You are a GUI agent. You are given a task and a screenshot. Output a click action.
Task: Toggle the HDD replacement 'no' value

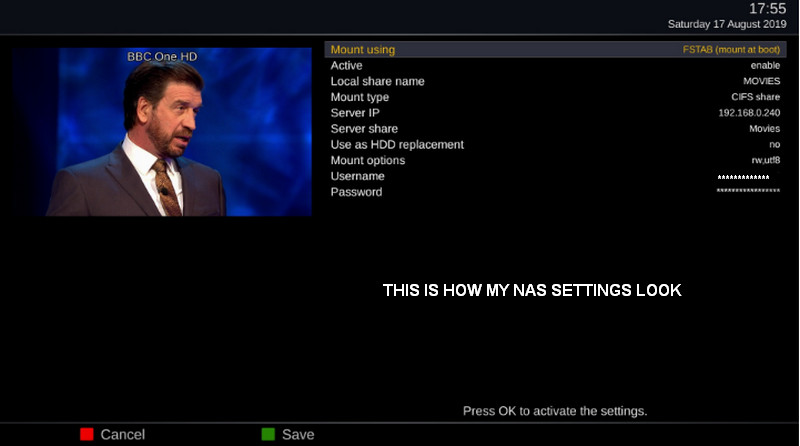tap(774, 144)
